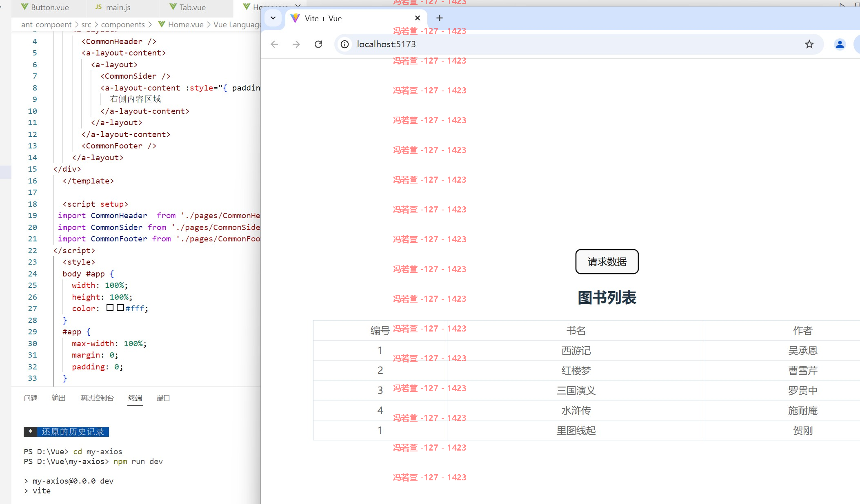Viewport: 860px width, 504px height.
Task: Click the 请求数据 button
Action: coord(607,261)
